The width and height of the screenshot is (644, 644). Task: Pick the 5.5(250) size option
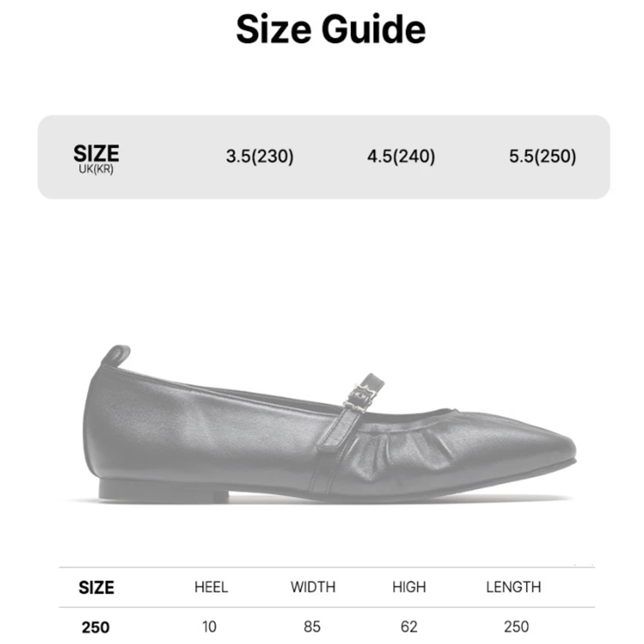(x=543, y=156)
